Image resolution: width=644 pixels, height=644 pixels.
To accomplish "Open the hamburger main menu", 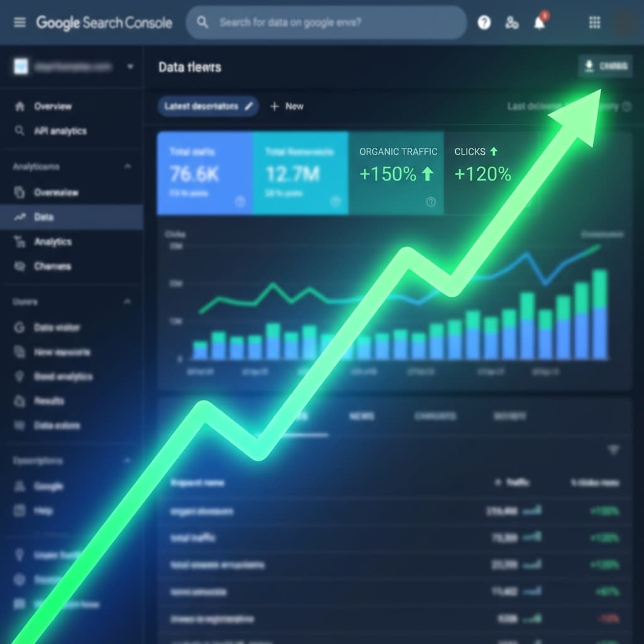I will coord(20,23).
